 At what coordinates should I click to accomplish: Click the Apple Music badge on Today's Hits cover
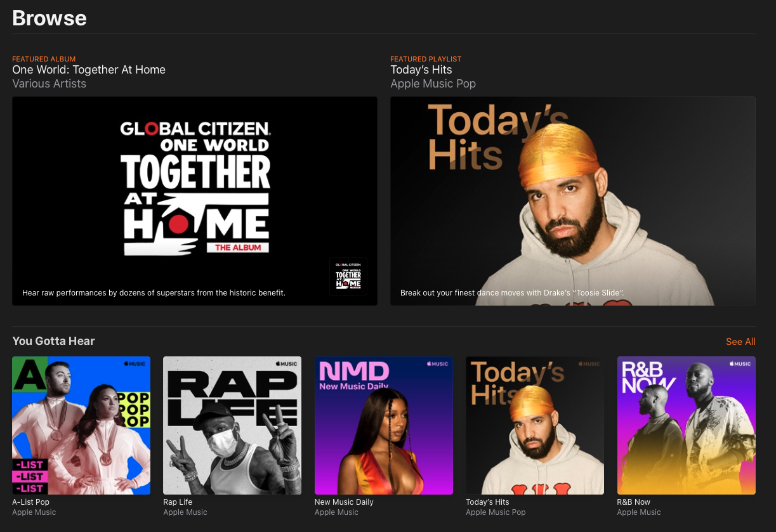click(x=591, y=363)
